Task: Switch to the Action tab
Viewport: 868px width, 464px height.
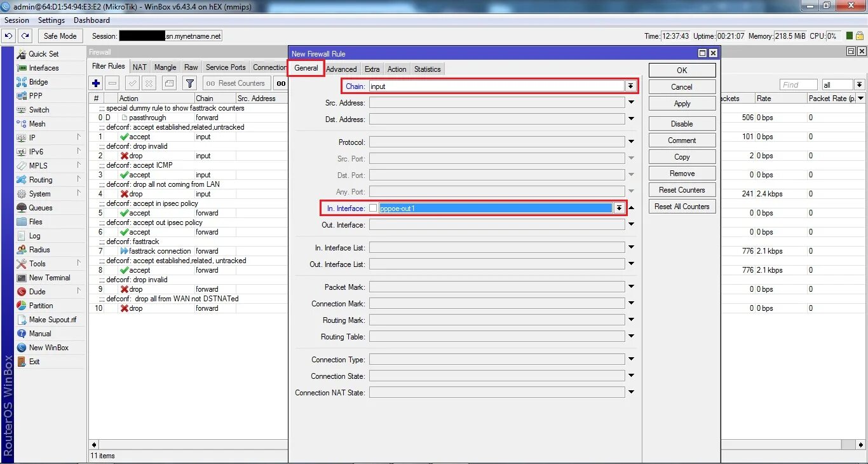Action: 397,69
